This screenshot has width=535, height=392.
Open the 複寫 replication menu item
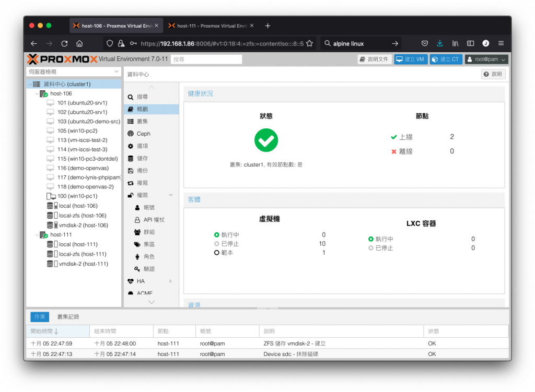tap(152, 183)
